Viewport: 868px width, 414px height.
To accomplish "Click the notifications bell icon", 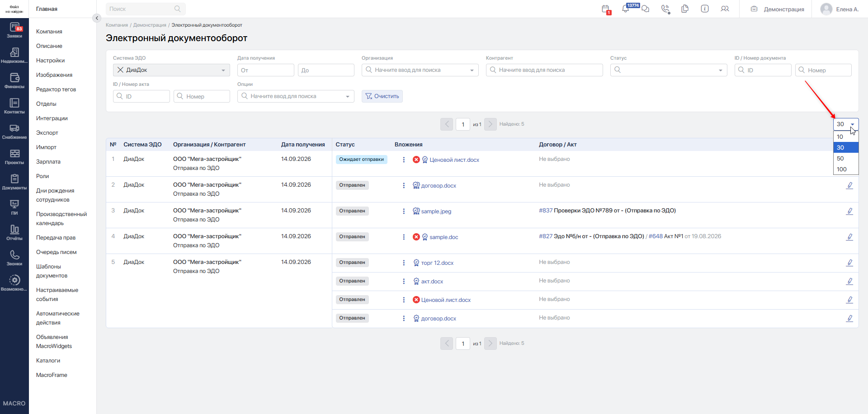I will (x=626, y=9).
